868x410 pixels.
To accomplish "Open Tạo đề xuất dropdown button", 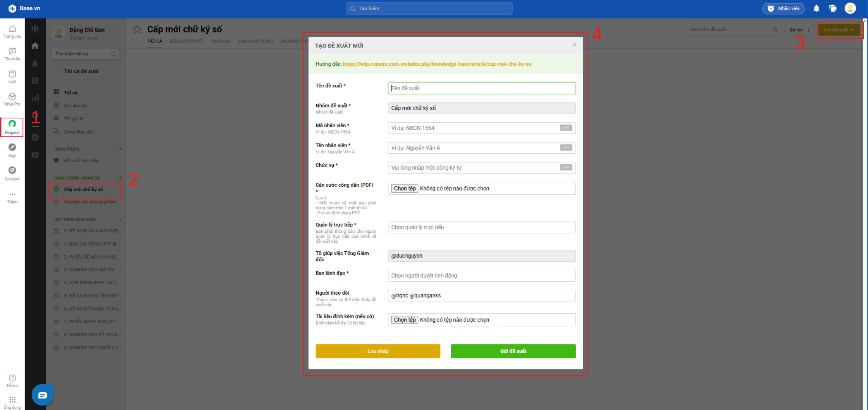I will click(x=838, y=30).
